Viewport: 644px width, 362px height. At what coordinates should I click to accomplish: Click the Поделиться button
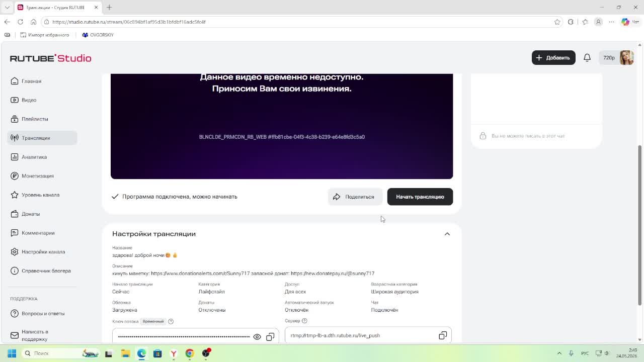(x=355, y=197)
